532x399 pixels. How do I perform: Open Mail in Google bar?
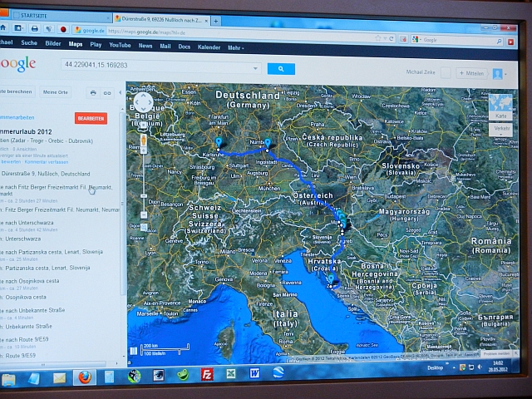tap(165, 47)
